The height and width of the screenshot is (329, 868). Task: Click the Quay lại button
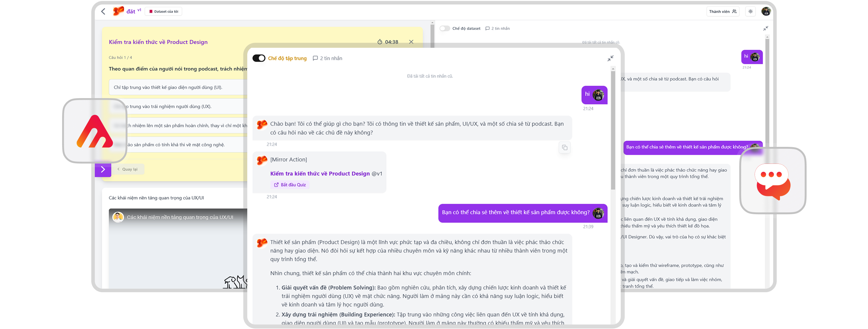click(127, 169)
